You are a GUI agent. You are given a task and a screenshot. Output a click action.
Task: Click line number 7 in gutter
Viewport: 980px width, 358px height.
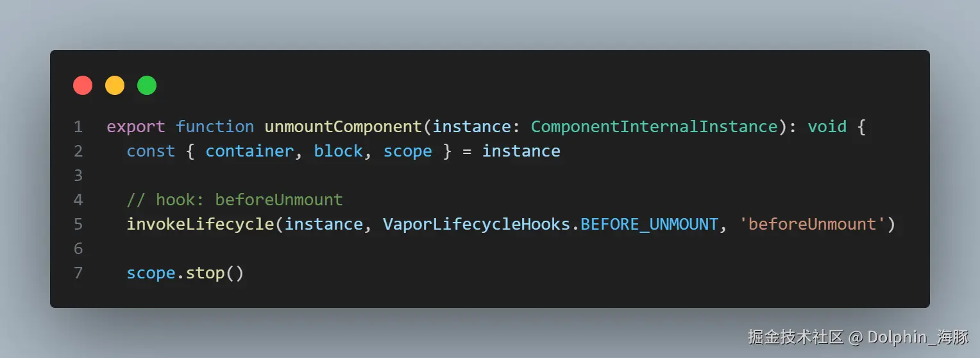[x=78, y=273]
